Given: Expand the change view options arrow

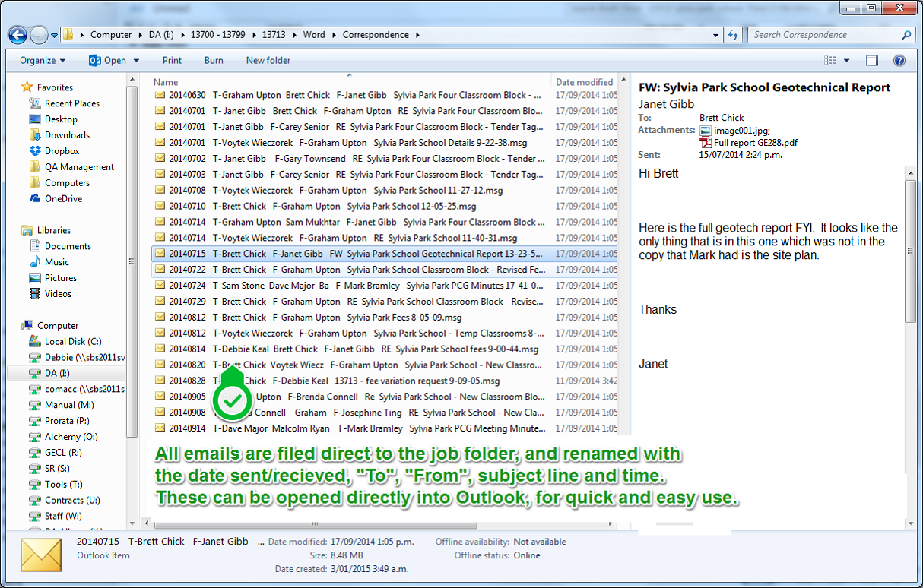Looking at the screenshot, I should coord(847,61).
